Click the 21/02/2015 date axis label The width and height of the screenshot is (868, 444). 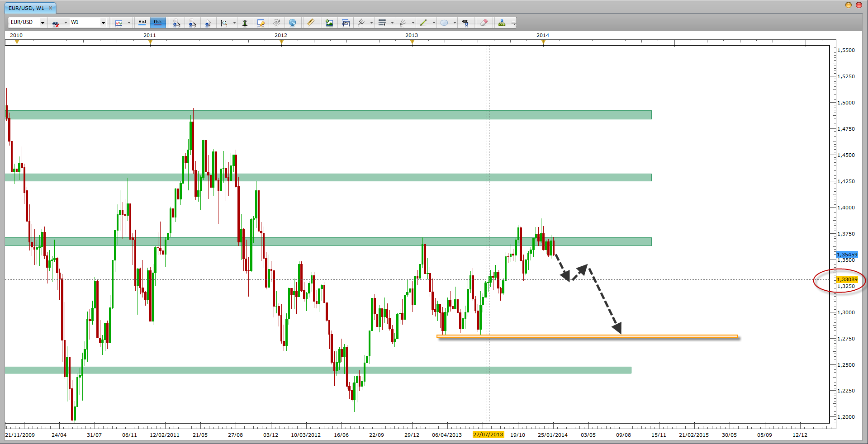tap(694, 435)
